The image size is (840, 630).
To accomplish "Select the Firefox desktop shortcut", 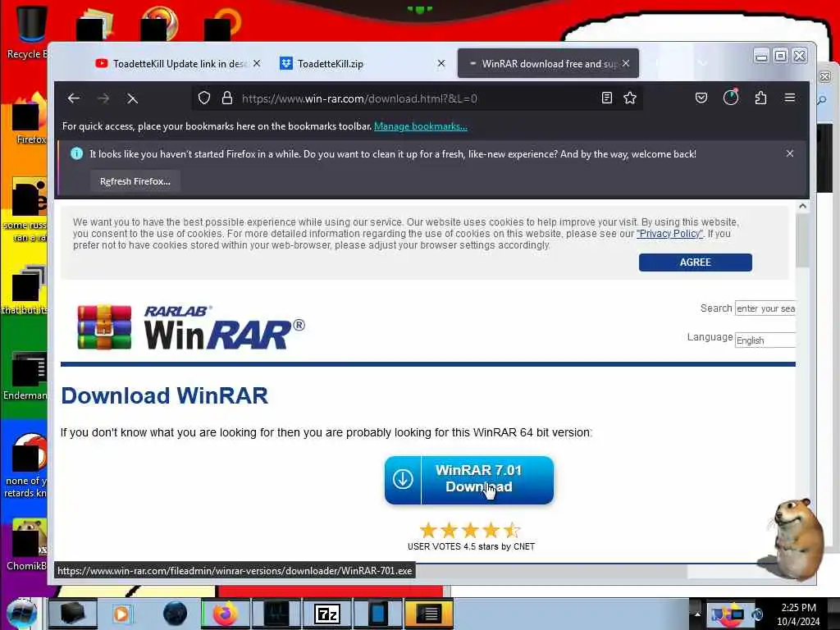I will tap(30, 119).
